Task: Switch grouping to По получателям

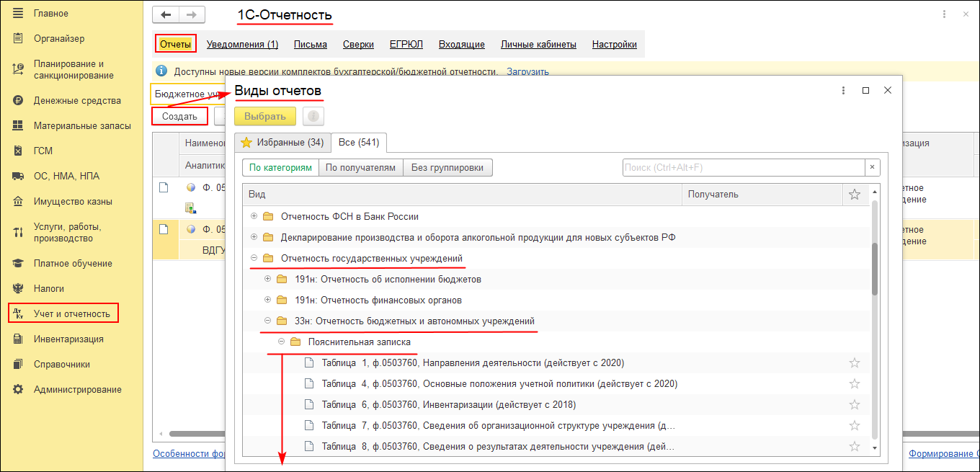Action: click(x=360, y=167)
